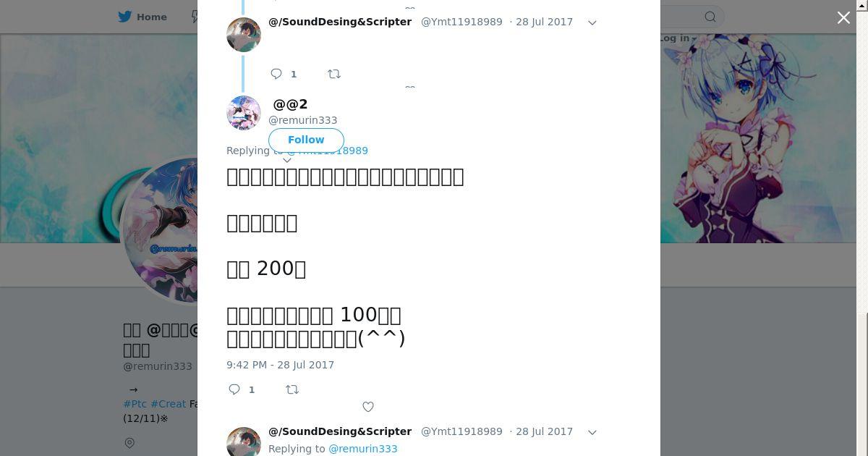Retweet the remurin333 tweet

(x=292, y=389)
